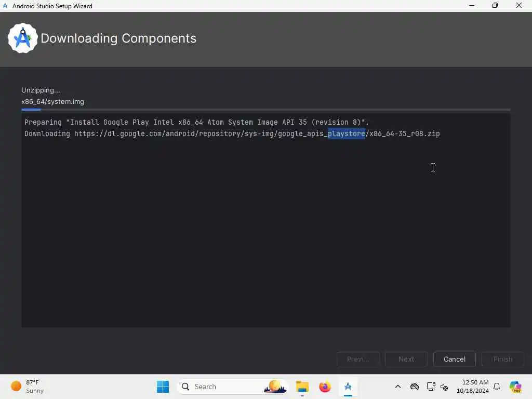Open the Windows Start menu
Screen dimensions: 532x399
tap(163, 387)
